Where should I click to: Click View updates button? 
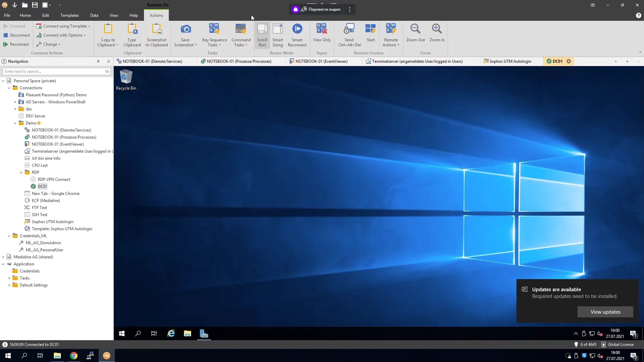click(x=605, y=312)
